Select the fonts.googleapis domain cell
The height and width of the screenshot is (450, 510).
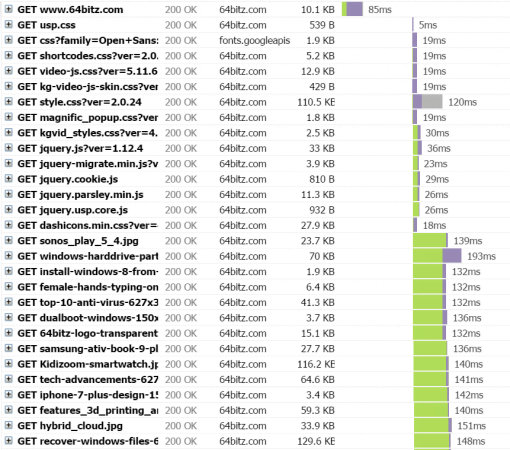pos(255,40)
